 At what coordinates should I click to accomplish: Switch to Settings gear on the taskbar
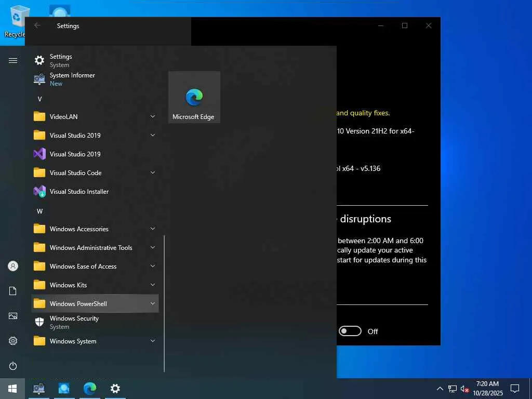pos(115,389)
